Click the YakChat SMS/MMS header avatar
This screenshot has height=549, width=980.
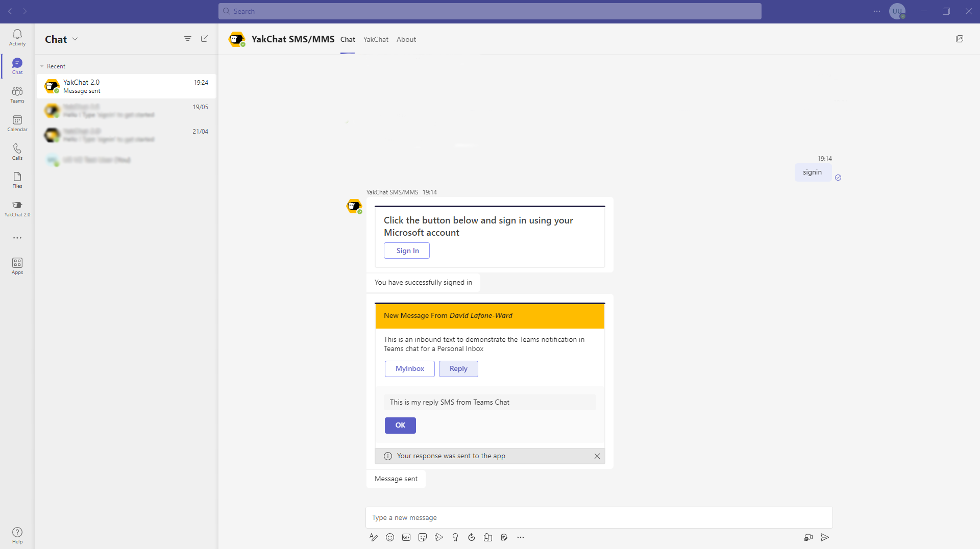[237, 39]
